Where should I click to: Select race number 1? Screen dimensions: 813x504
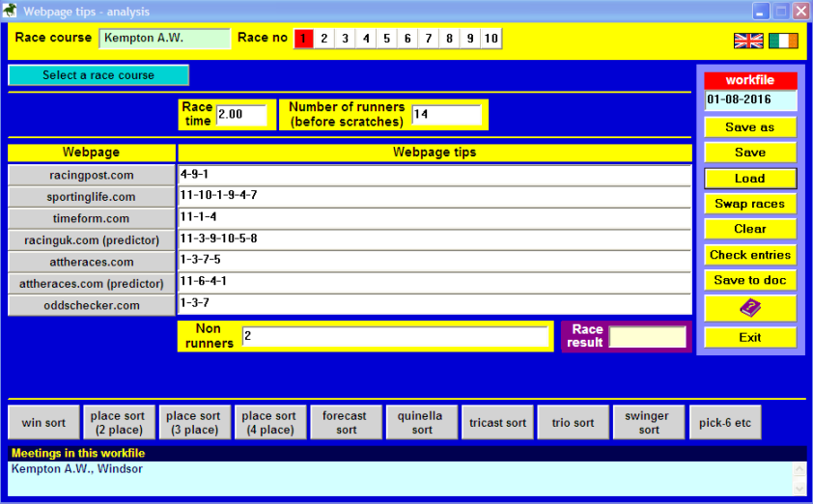pos(304,39)
